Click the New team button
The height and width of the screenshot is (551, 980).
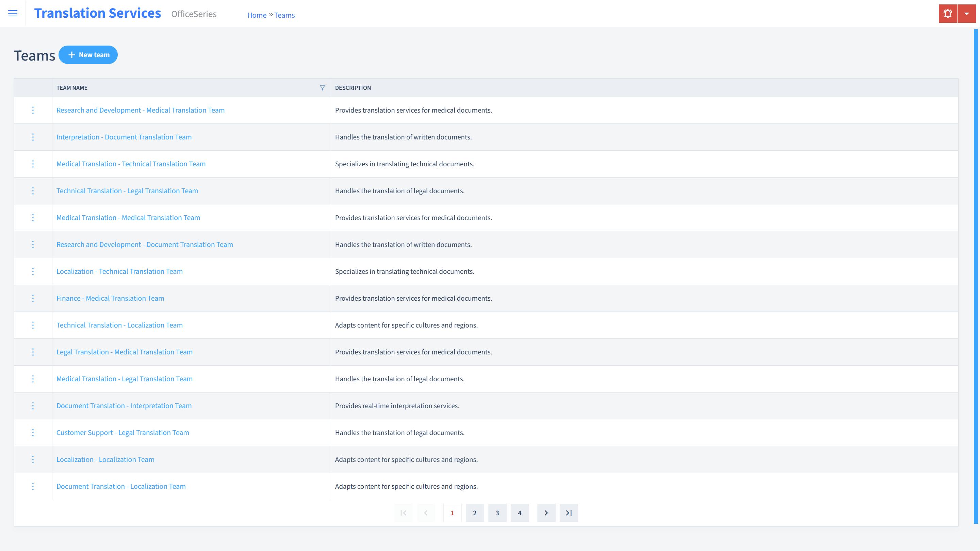(88, 54)
